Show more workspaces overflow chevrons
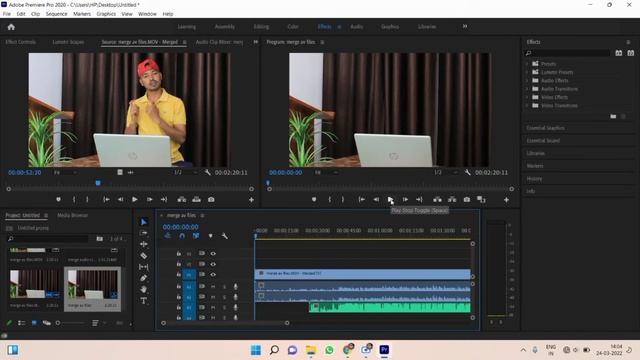This screenshot has height=360, width=640. 465,27
